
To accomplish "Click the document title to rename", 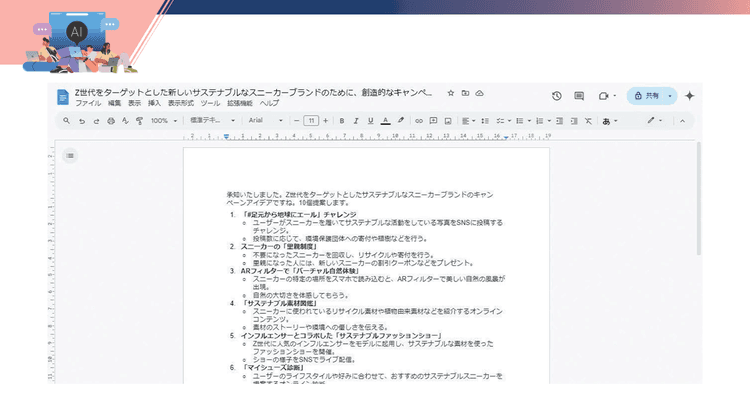I will point(254,93).
